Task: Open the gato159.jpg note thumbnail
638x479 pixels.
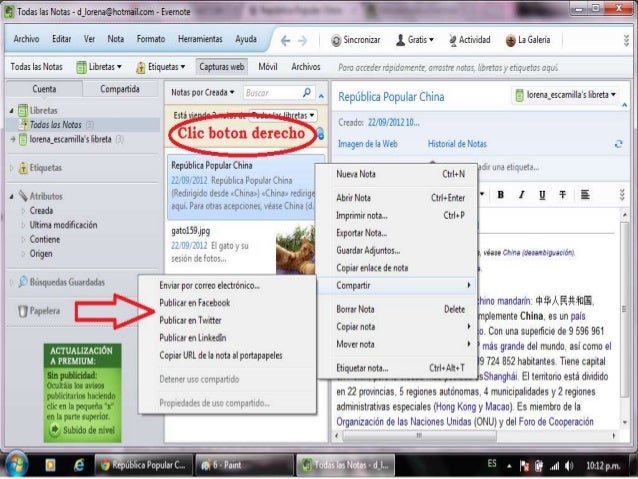Action: coord(295,249)
